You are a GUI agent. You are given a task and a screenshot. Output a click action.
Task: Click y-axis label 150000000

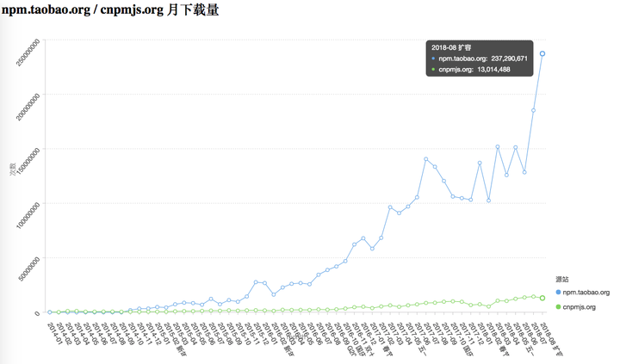click(28, 161)
